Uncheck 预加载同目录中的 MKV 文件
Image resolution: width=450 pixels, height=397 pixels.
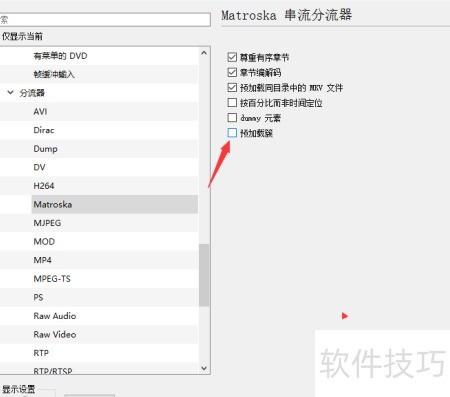click(x=232, y=88)
